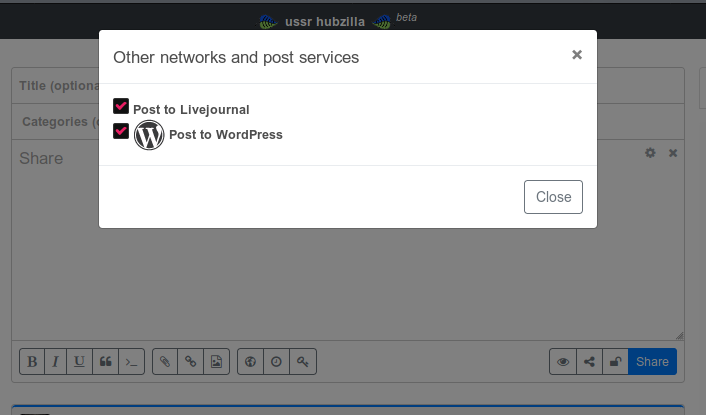Click inside the Share post text area
Image resolution: width=706 pixels, height=415 pixels.
point(348,240)
